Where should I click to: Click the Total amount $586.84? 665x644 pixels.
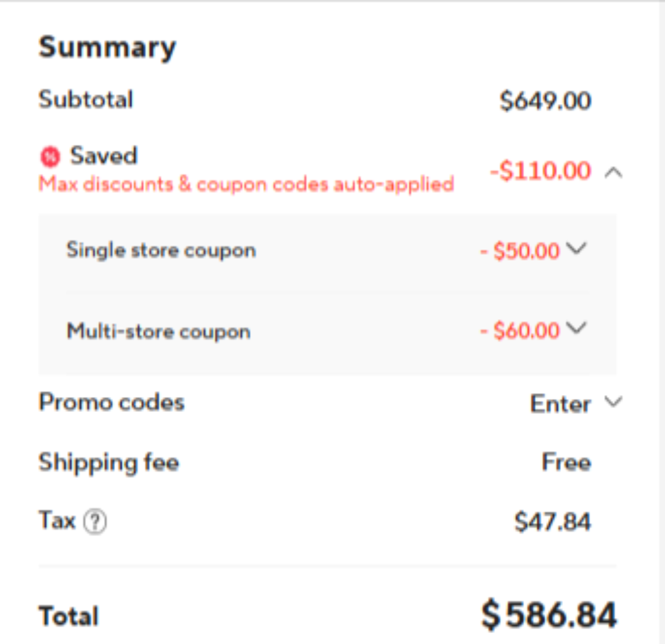click(x=549, y=614)
